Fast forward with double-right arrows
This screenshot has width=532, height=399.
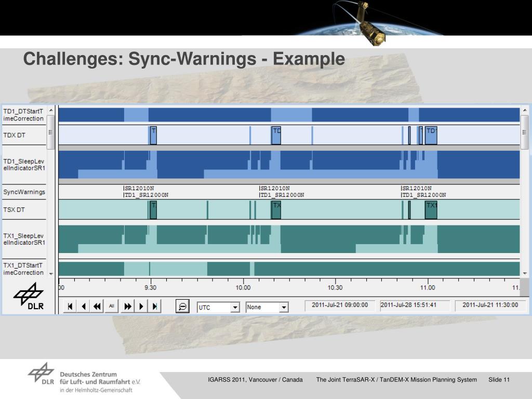pyautogui.click(x=128, y=307)
